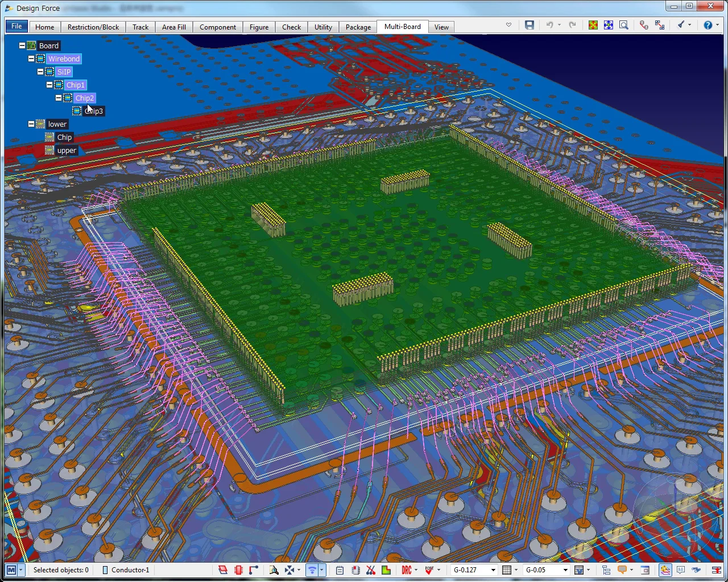
Task: Click the Save floppy disk icon
Action: click(530, 25)
